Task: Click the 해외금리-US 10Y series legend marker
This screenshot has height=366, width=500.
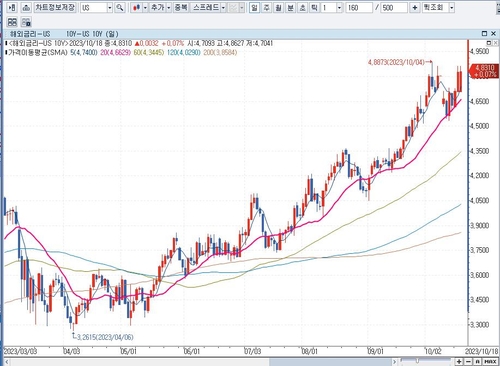Action: tap(6, 43)
